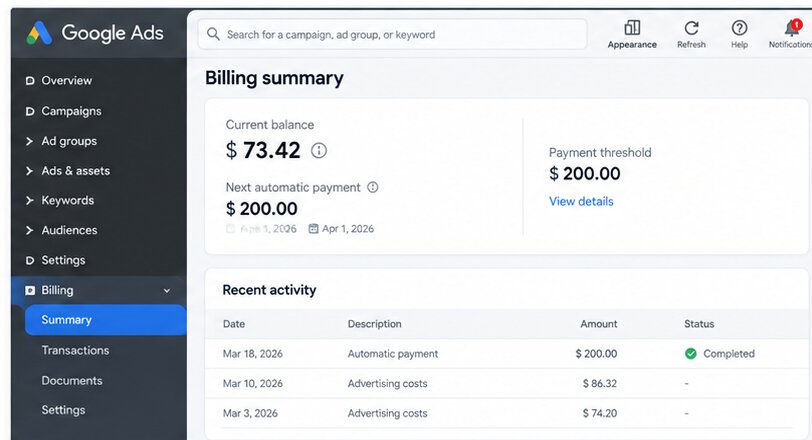Click the Payment threshold $ 200.00 value
Viewport: 812px width, 440px height.
[x=585, y=173]
